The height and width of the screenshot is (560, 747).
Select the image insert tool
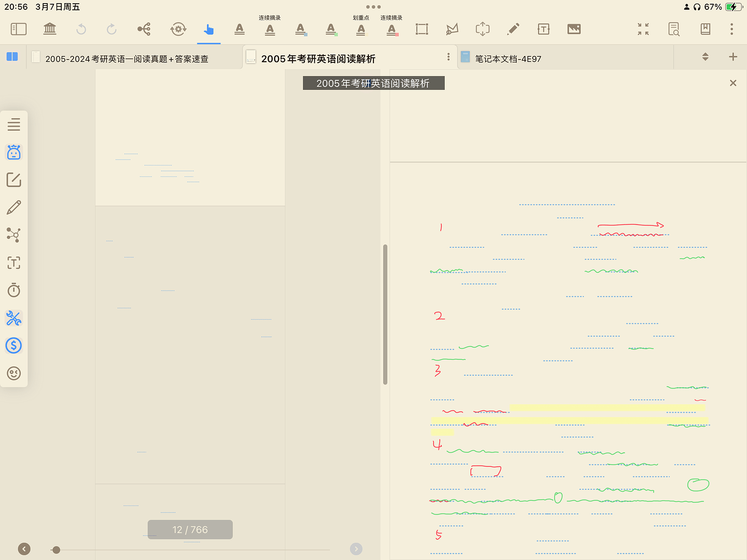[x=574, y=29]
